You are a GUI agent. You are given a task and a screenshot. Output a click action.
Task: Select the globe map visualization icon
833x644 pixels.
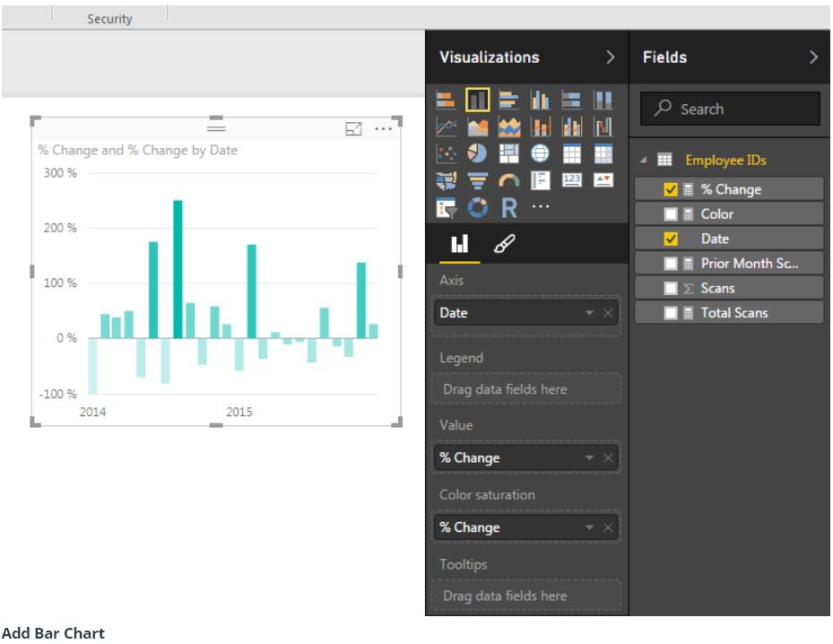(540, 153)
